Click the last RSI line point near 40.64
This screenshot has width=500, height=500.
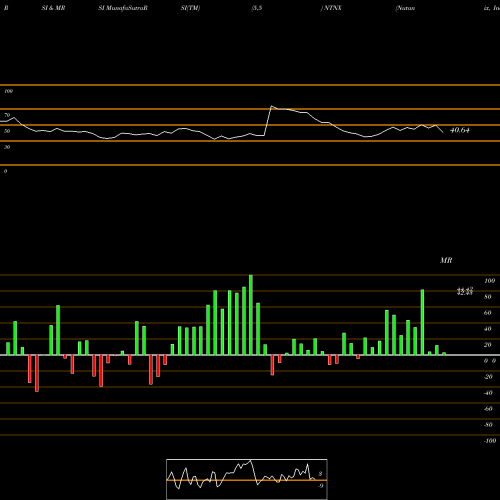pyautogui.click(x=443, y=133)
